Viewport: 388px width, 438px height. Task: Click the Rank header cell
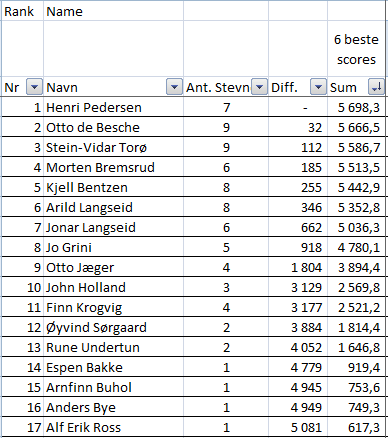pos(22,11)
